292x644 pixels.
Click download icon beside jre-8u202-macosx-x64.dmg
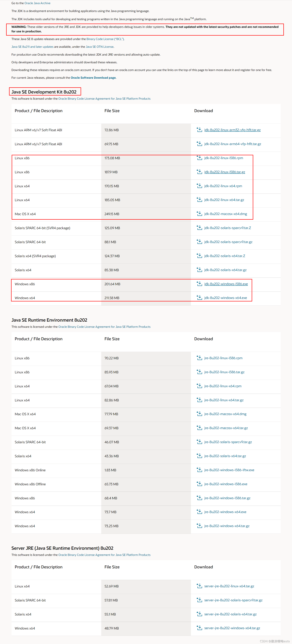tap(200, 414)
